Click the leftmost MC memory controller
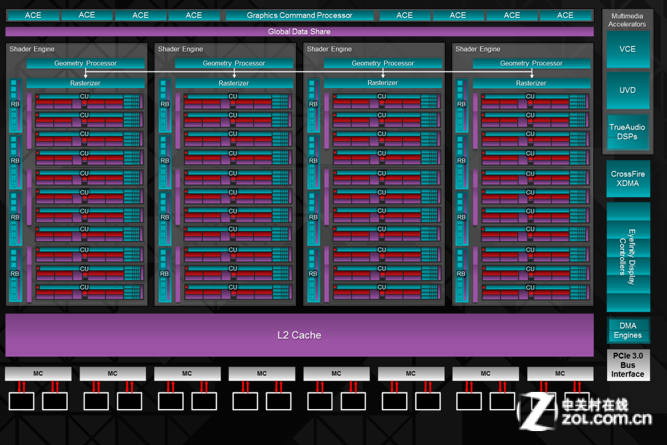 [38, 374]
